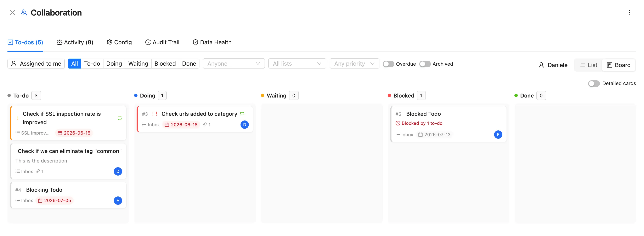Select the Done status filter
This screenshot has height=236, width=644.
pos(189,64)
